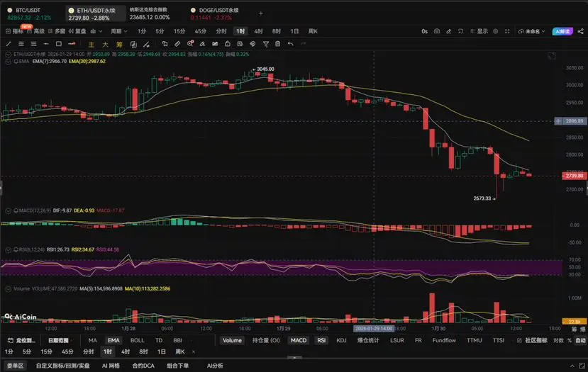Collapse the ETH/USDT legend row toggle

point(8,55)
